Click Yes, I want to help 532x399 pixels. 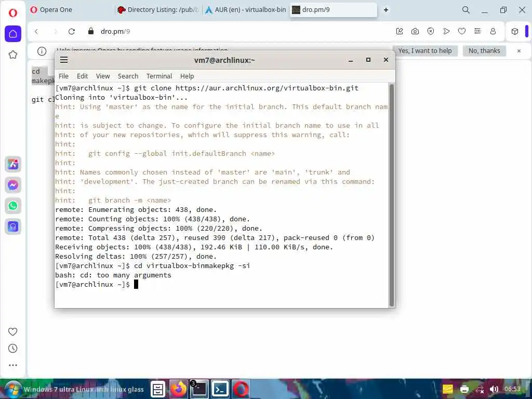425,51
